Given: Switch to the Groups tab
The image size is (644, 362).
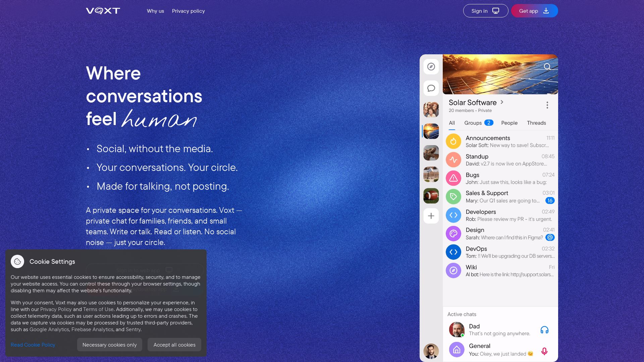Looking at the screenshot, I should [x=478, y=123].
